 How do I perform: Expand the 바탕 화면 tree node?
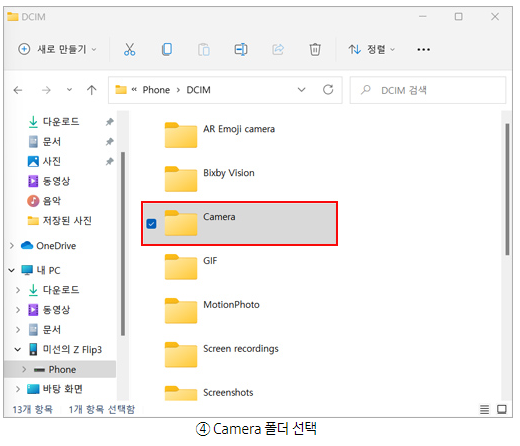coord(18,389)
